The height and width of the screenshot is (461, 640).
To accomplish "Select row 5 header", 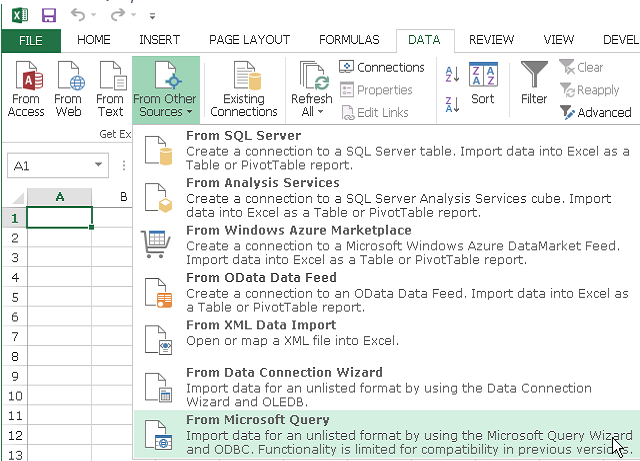I will pos(15,297).
